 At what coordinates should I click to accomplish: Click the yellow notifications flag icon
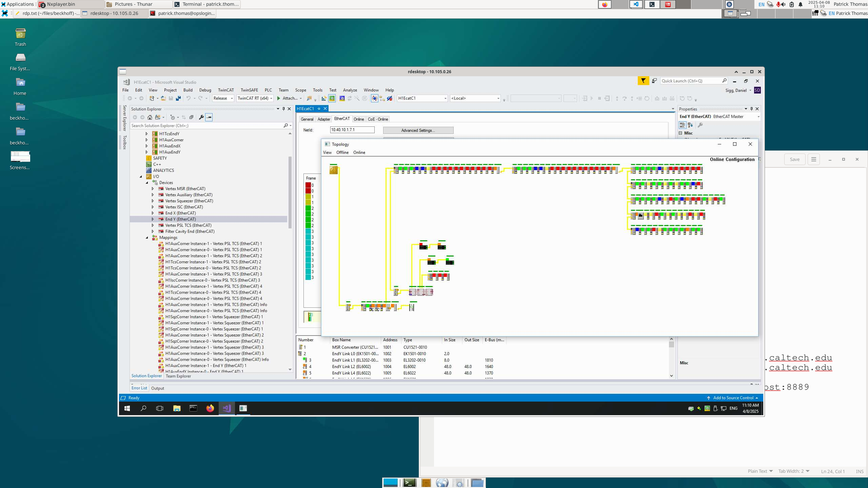[643, 81]
